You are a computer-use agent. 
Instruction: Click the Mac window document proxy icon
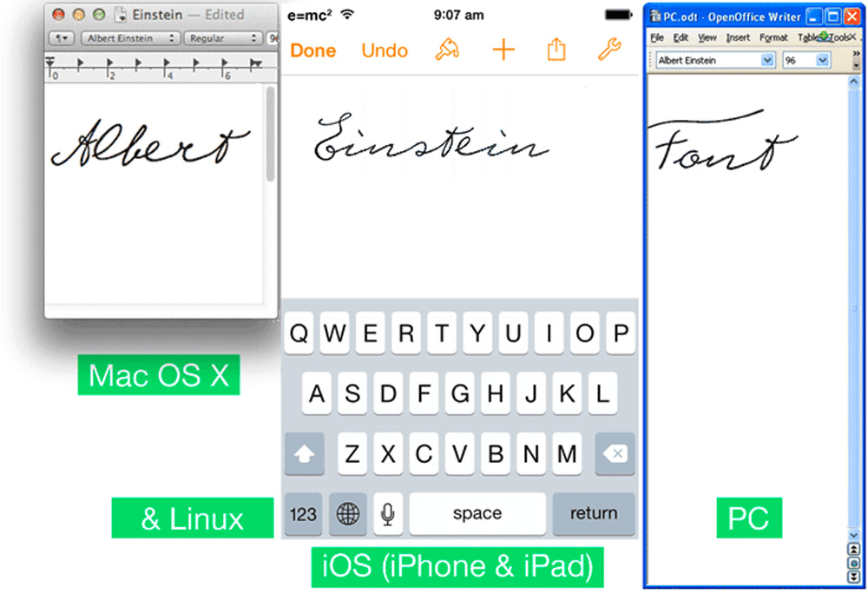[121, 15]
